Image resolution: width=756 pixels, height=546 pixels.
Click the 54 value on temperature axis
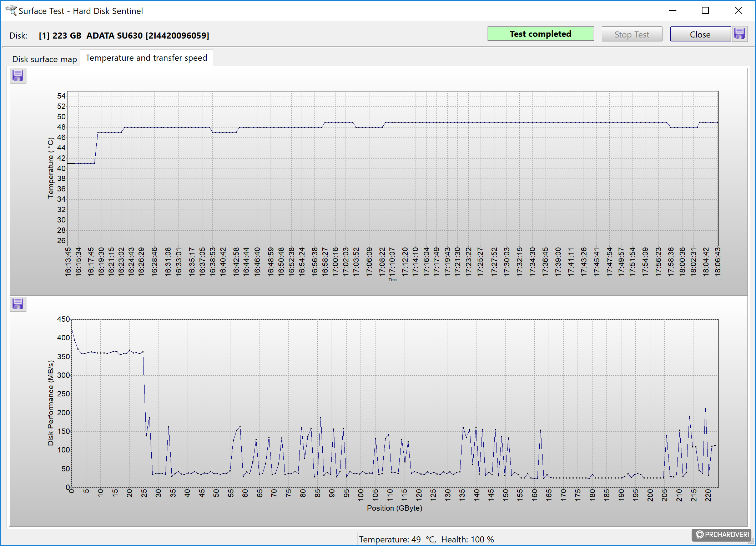tap(61, 96)
